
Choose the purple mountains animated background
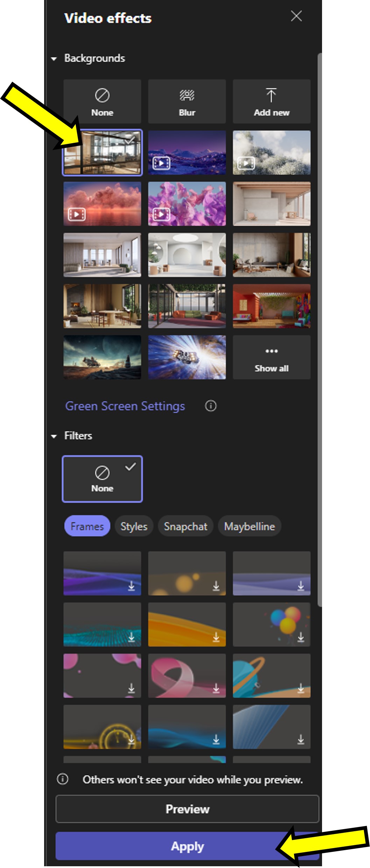[187, 153]
